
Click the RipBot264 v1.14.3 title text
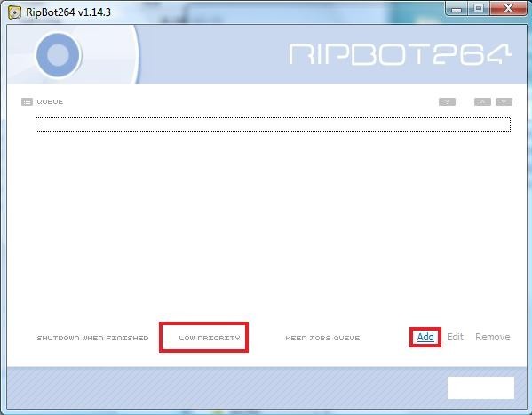pos(68,12)
